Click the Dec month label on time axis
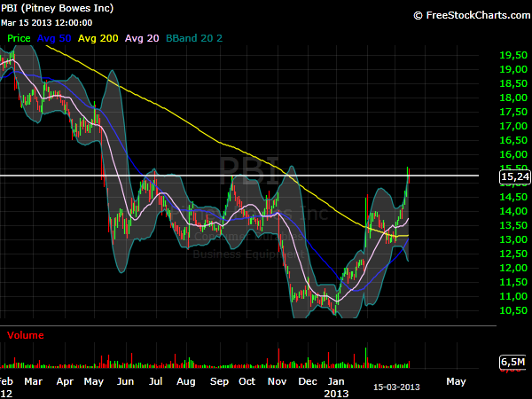Screen dimensions: 532x399 coord(308,381)
